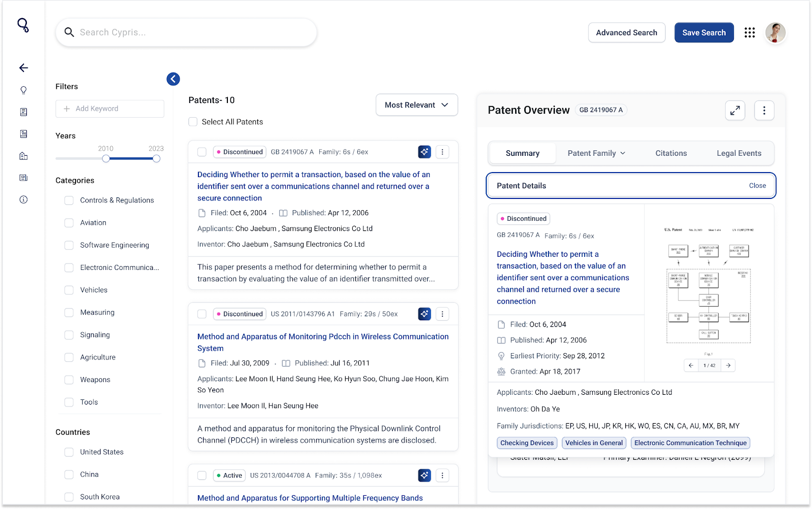812x509 pixels.
Task: Open the Legal Events tab
Action: coord(739,153)
